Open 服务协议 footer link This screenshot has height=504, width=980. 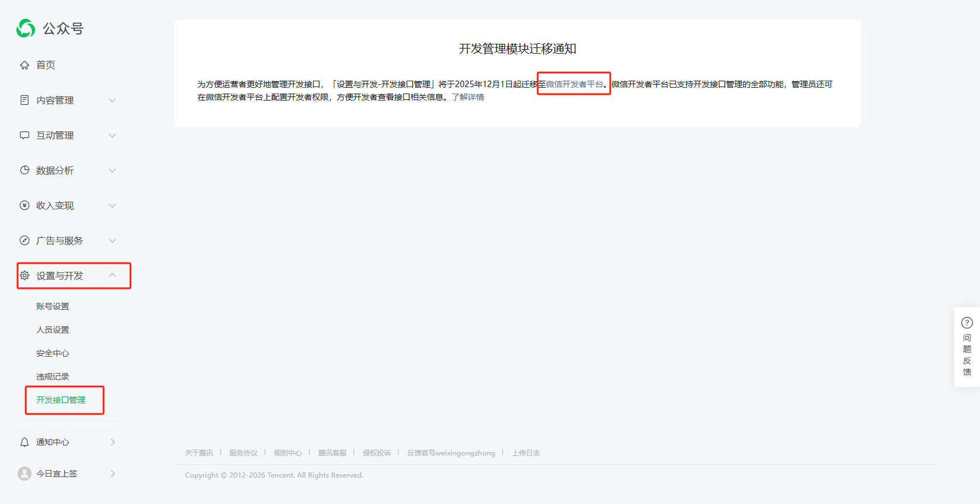[243, 453]
